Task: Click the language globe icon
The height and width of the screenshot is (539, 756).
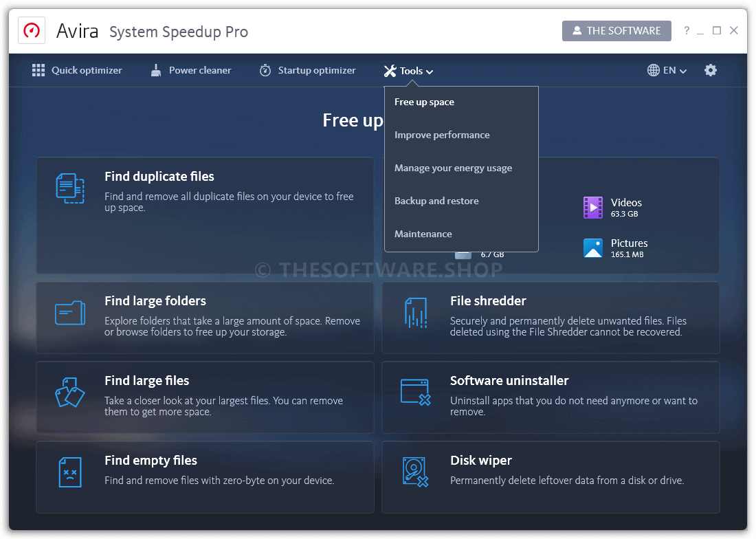Action: coord(654,70)
